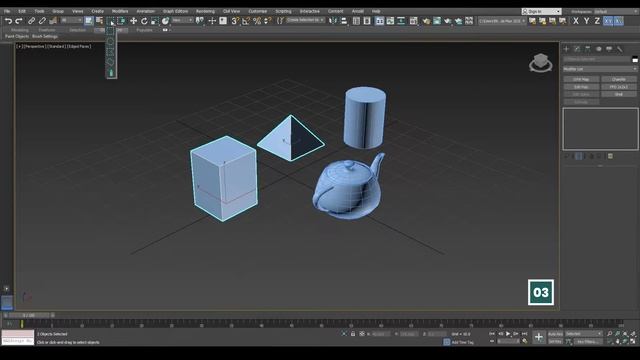
Task: Choose the Select and Rotate tool
Action: (144, 21)
